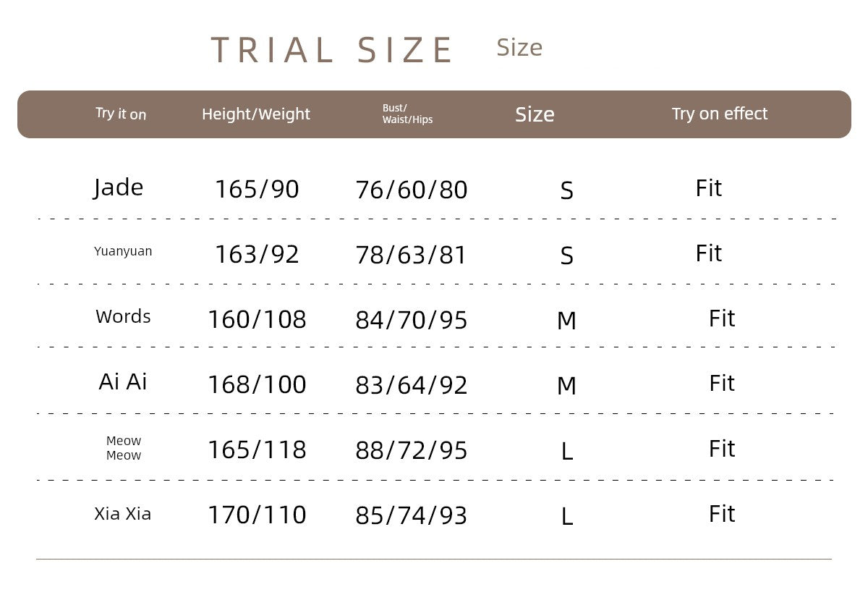This screenshot has height=608, width=868.
Task: Select the Xia Xia name
Action: tap(123, 514)
